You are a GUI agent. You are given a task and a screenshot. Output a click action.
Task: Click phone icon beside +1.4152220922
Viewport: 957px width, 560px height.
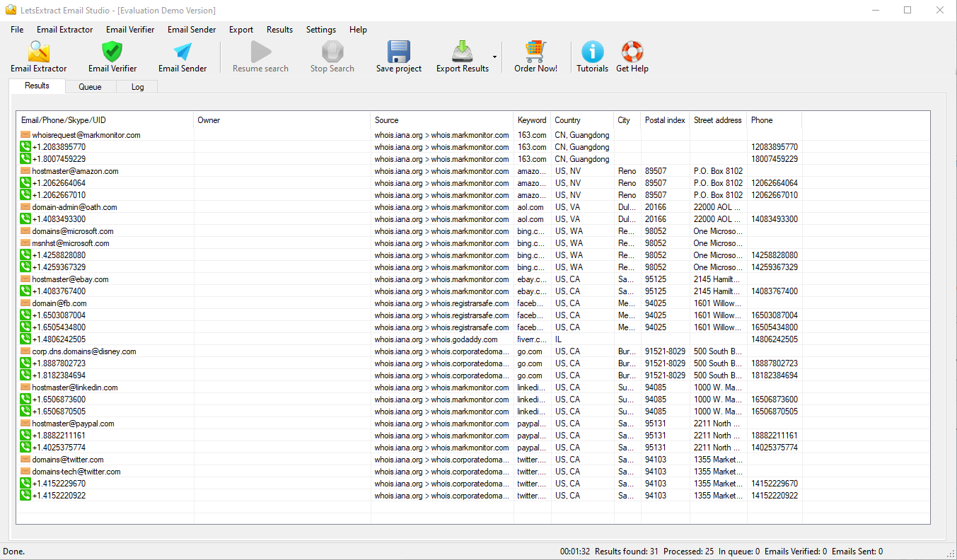tap(25, 496)
